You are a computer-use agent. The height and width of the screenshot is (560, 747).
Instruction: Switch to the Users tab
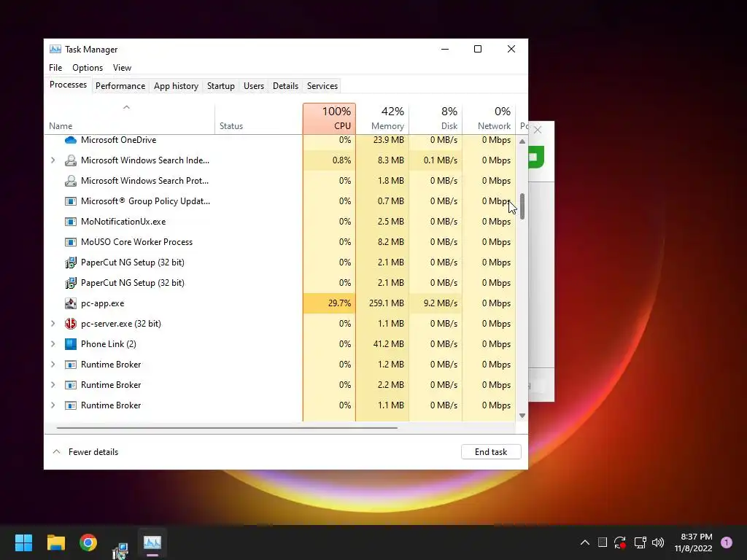(253, 86)
